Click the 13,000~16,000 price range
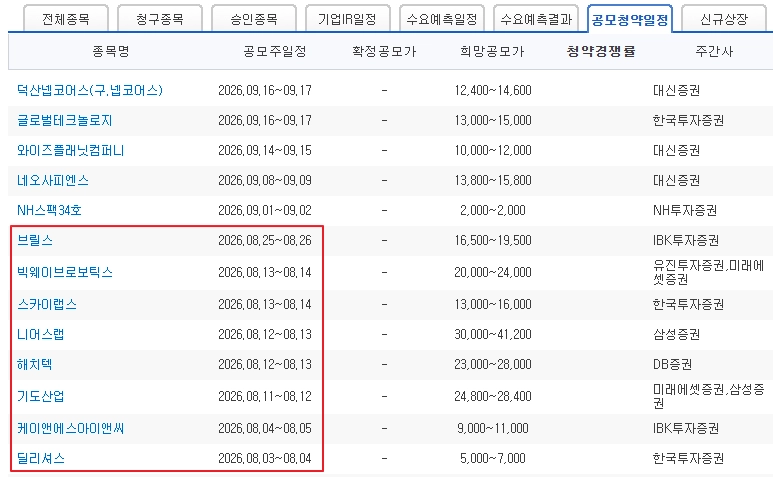773x477 pixels. [x=493, y=305]
